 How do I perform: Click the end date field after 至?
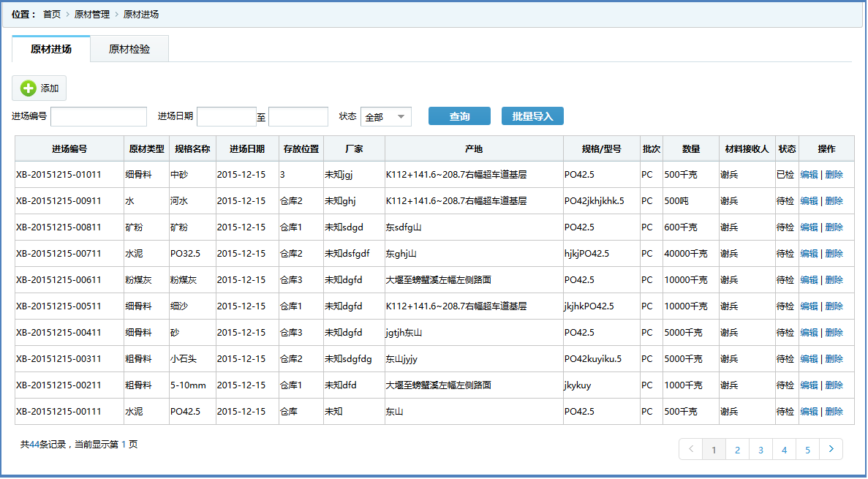point(298,117)
